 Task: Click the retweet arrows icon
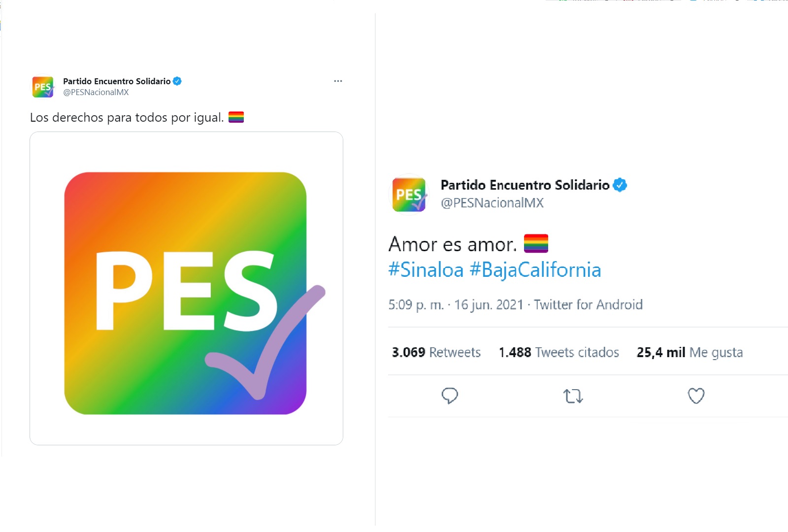click(573, 396)
